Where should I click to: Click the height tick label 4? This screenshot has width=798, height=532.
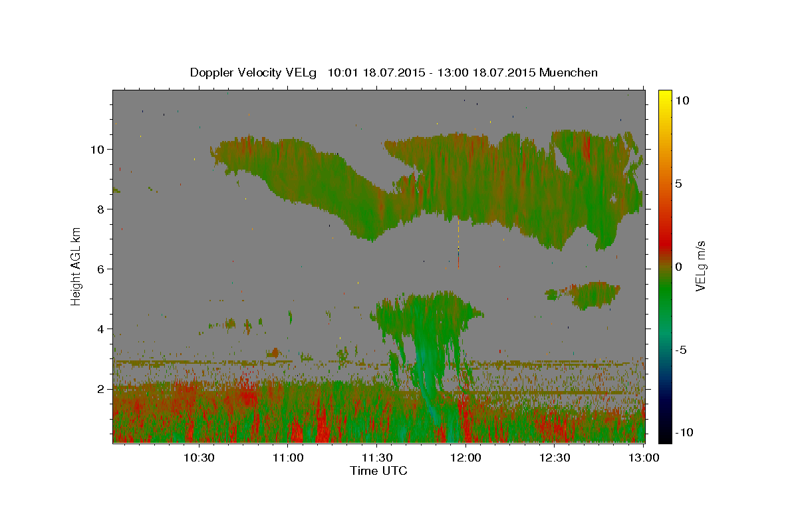(x=101, y=329)
